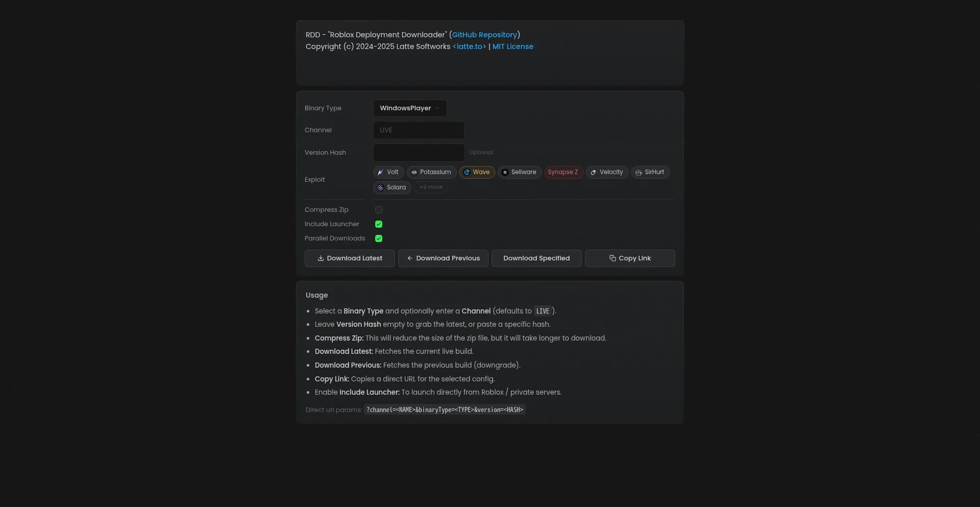Click the Potassium logo icon
The height and width of the screenshot is (507, 980).
pyautogui.click(x=414, y=173)
